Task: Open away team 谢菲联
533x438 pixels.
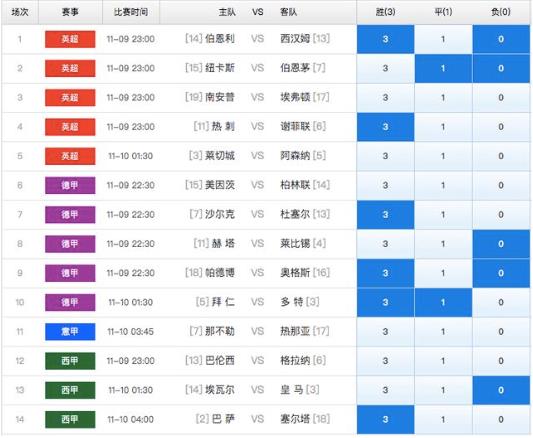Action: (x=295, y=126)
